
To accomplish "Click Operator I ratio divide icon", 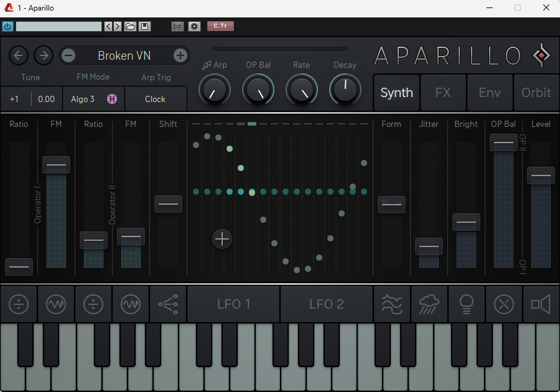I will 19,304.
